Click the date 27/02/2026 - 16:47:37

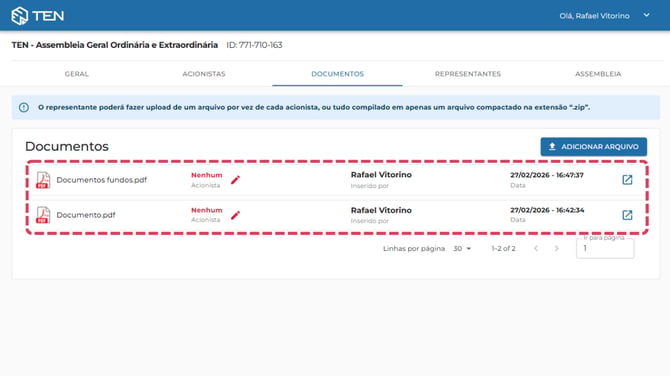click(x=547, y=175)
